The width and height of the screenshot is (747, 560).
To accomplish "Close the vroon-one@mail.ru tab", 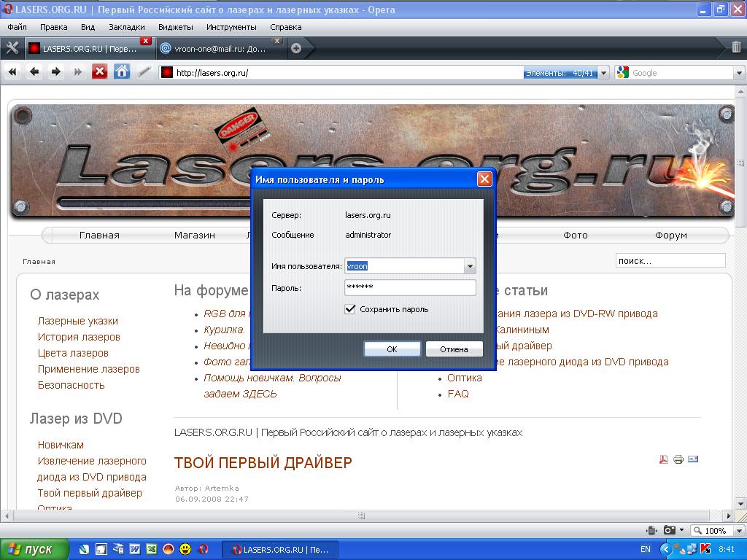I will click(277, 41).
